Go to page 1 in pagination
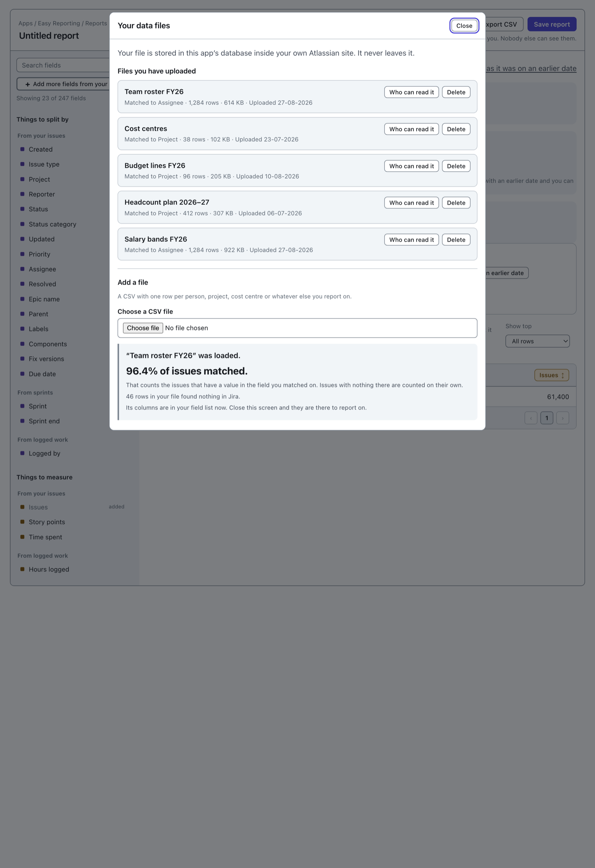This screenshot has height=868, width=595. 547,418
